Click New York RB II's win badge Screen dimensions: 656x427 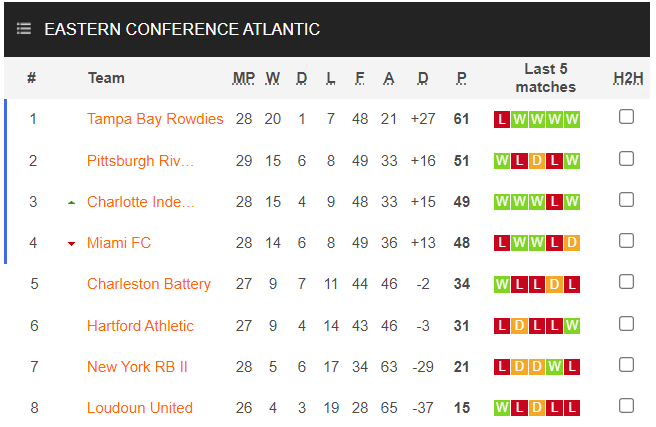tap(554, 367)
